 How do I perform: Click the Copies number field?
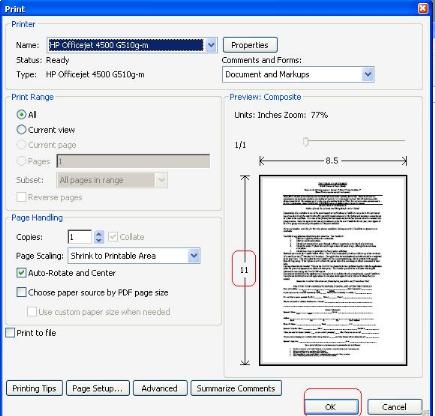coord(80,237)
